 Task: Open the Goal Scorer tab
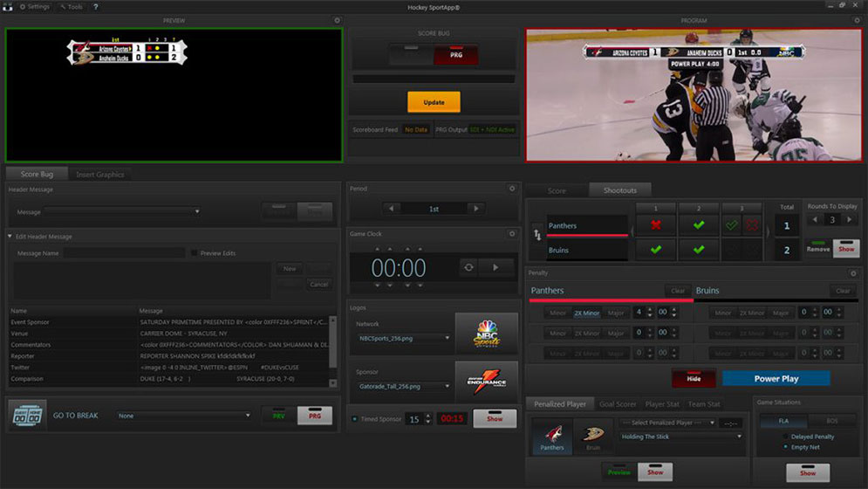point(617,404)
